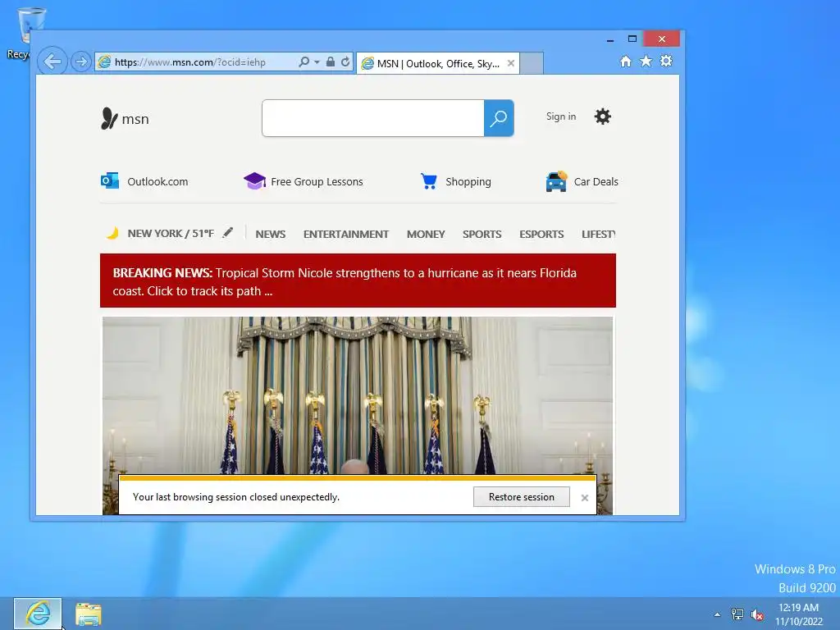840x630 pixels.
Task: Open the flags headline story image
Action: [x=358, y=395]
